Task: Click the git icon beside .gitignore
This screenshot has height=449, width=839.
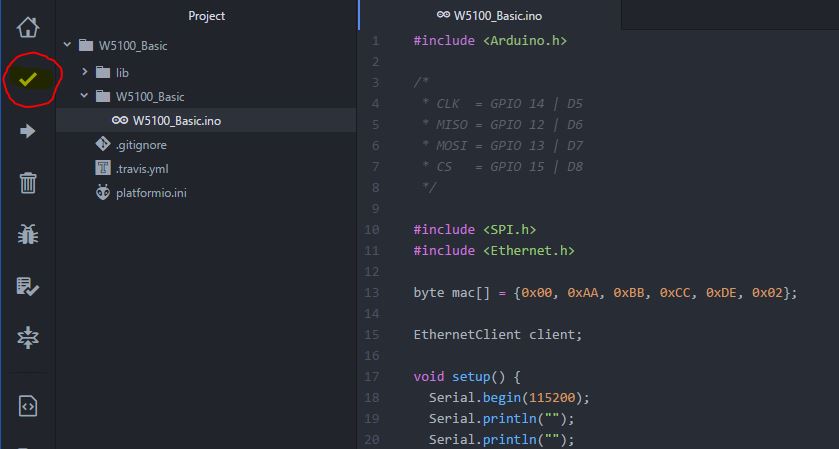Action: pos(102,144)
